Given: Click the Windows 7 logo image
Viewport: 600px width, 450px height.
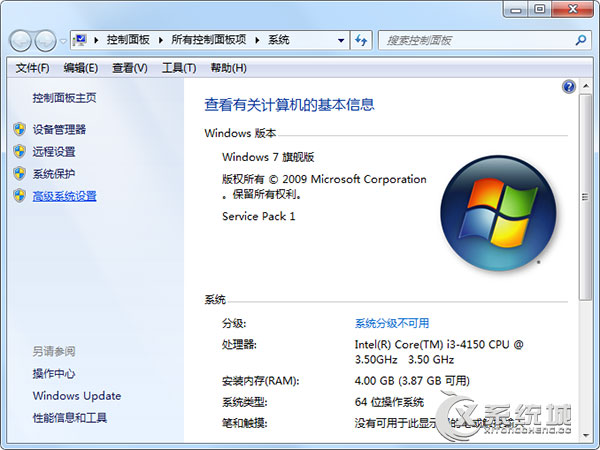Looking at the screenshot, I should pos(498,213).
